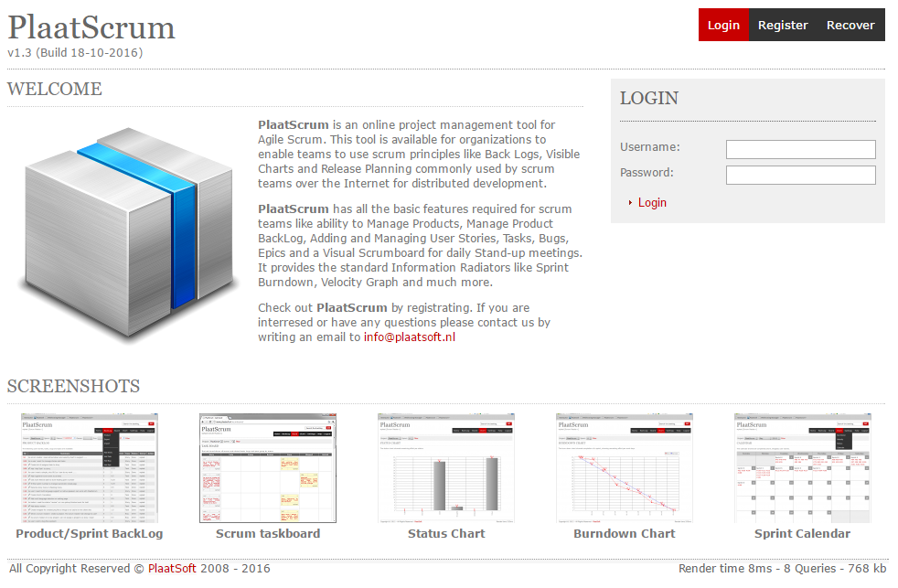The height and width of the screenshot is (588, 898).
Task: Click the Username: label
Action: (x=650, y=147)
